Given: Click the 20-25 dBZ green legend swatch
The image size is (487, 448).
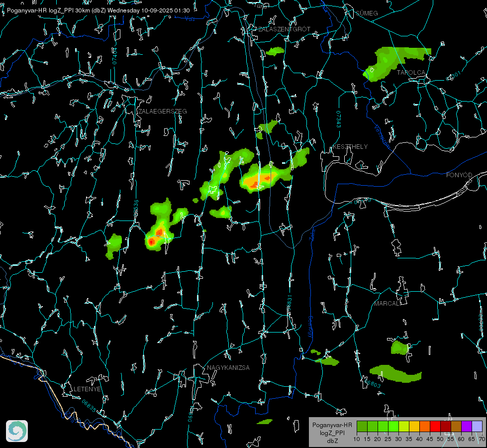Looking at the screenshot, I should click(x=383, y=427).
